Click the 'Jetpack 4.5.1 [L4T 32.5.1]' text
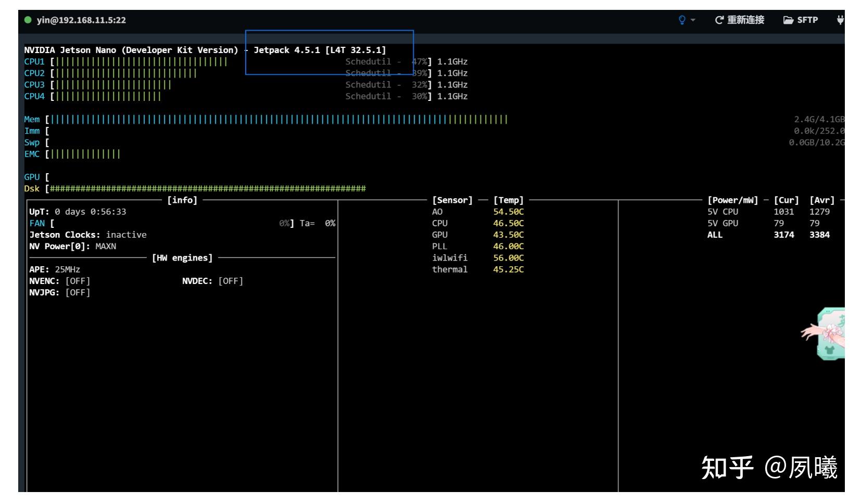Image resolution: width=861 pixels, height=504 pixels. click(320, 50)
